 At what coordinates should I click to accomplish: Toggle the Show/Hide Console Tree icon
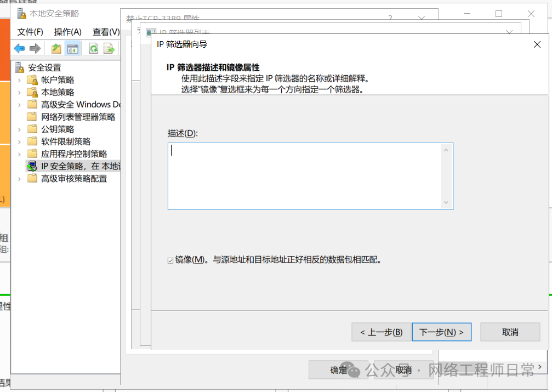coord(72,49)
